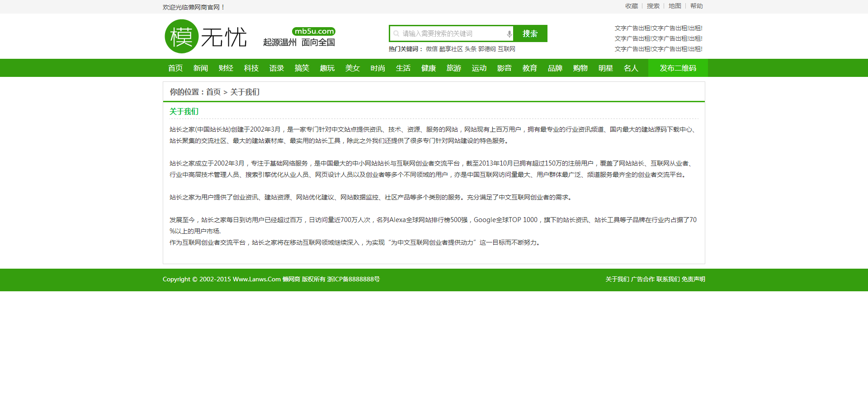Click the magnifier icon in search field
Screen dimensions: 868x403
coord(396,34)
